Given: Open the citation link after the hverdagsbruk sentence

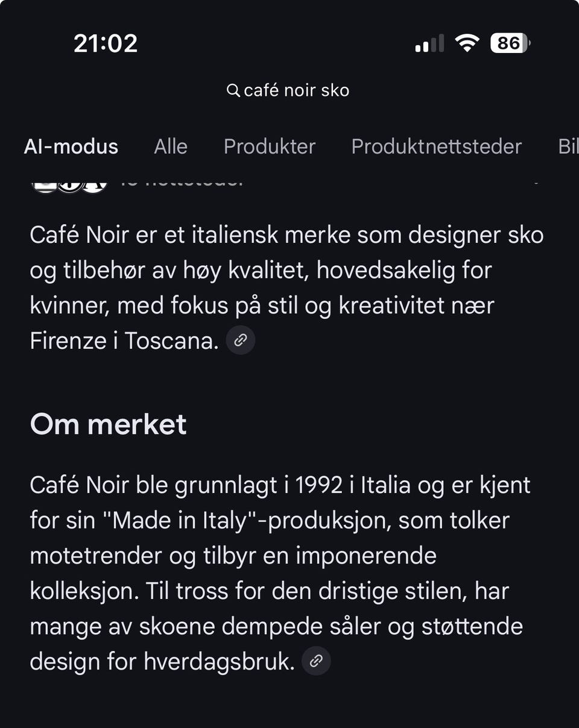Looking at the screenshot, I should click(x=316, y=660).
